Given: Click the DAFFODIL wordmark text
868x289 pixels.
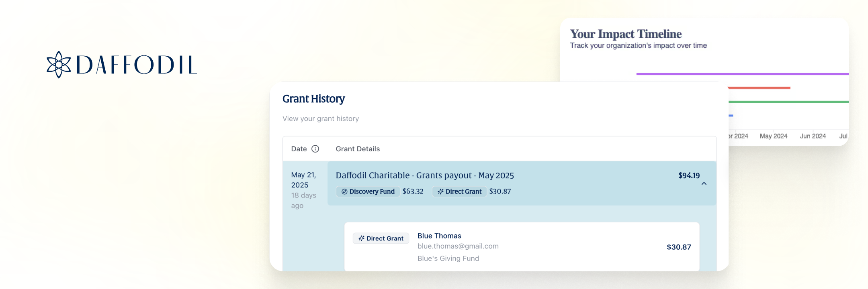Looking at the screenshot, I should pyautogui.click(x=137, y=65).
